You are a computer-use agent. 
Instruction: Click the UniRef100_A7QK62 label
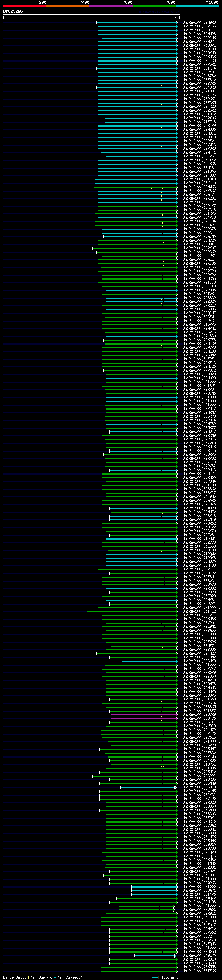[199, 524]
